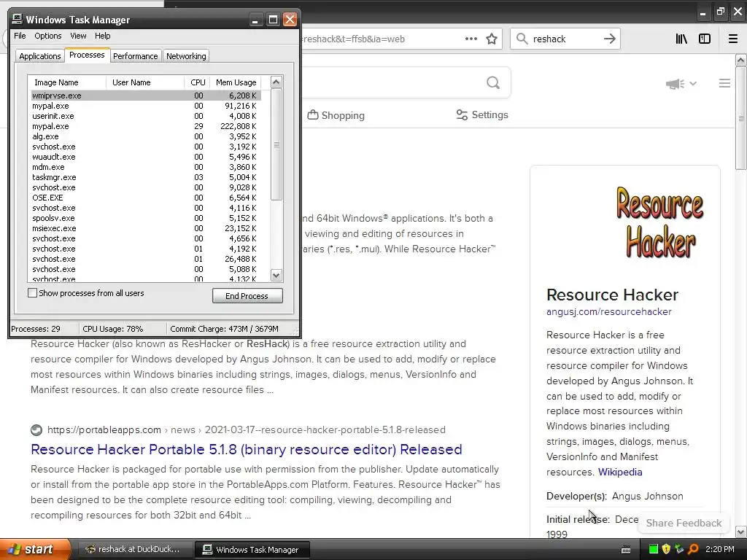Viewport: 747px width, 560px height.
Task: Click the Share Feedback button
Action: point(684,523)
